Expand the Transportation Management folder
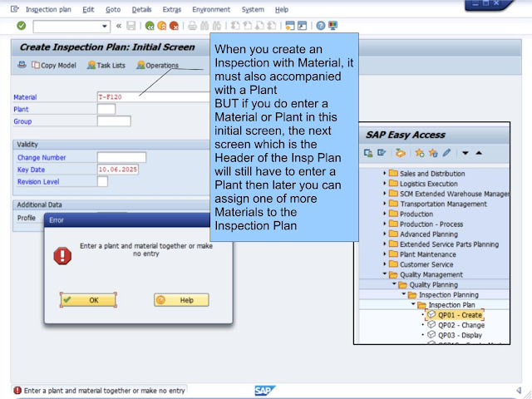532x399 pixels. [384, 204]
